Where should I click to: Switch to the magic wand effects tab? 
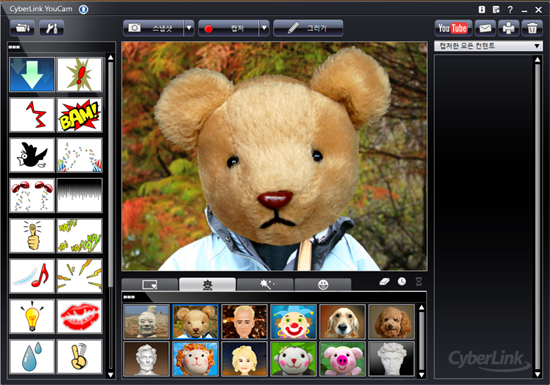[x=265, y=285]
